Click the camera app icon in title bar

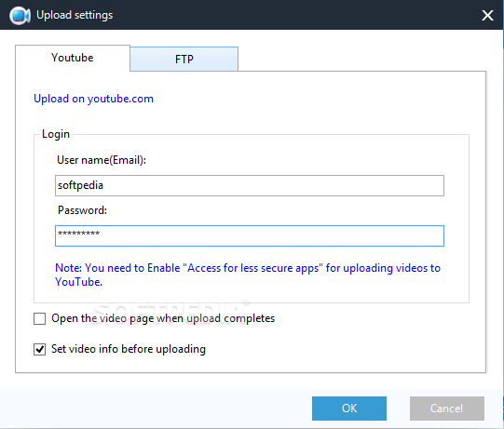(20, 15)
